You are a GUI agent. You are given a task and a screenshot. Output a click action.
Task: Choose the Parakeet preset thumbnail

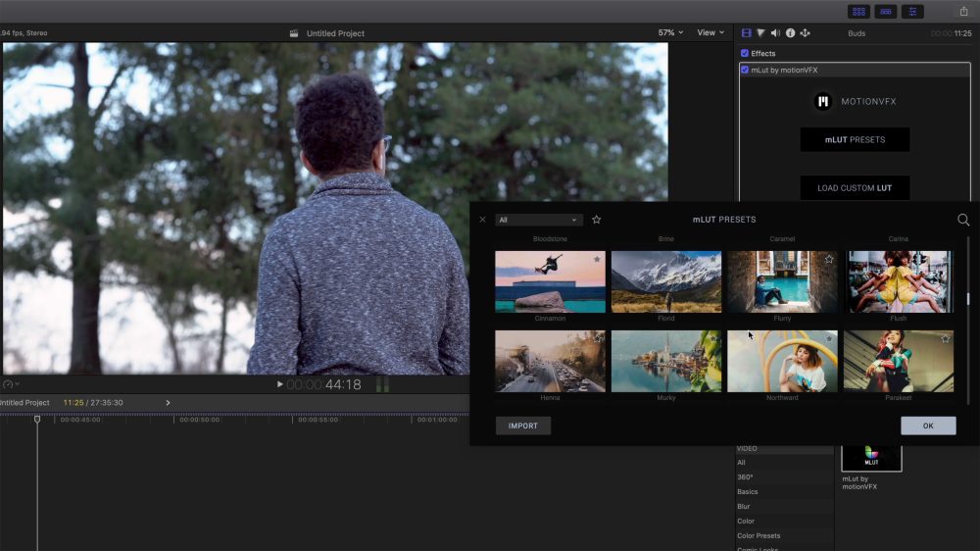(898, 362)
